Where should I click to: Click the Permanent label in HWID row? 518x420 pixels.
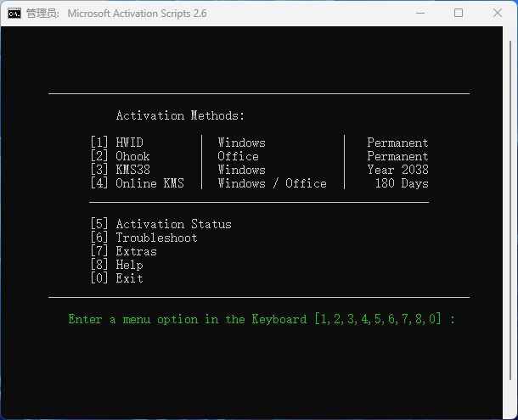coord(397,143)
